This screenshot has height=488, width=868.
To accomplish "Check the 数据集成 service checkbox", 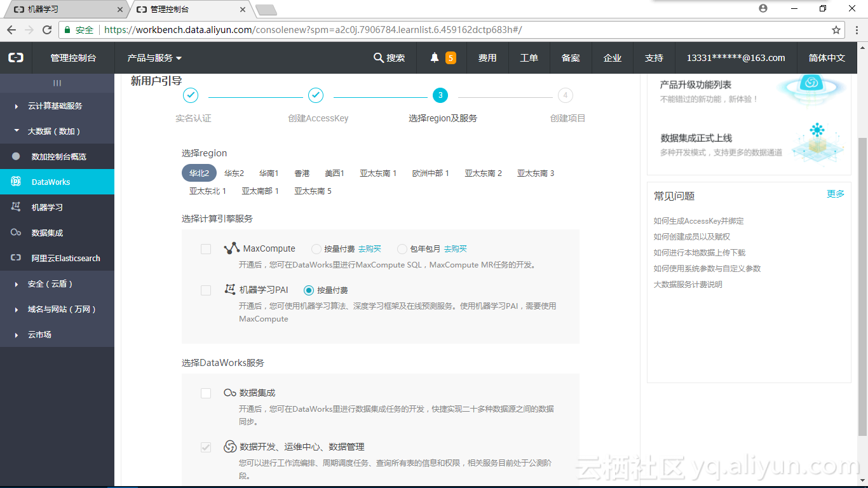I will click(206, 393).
